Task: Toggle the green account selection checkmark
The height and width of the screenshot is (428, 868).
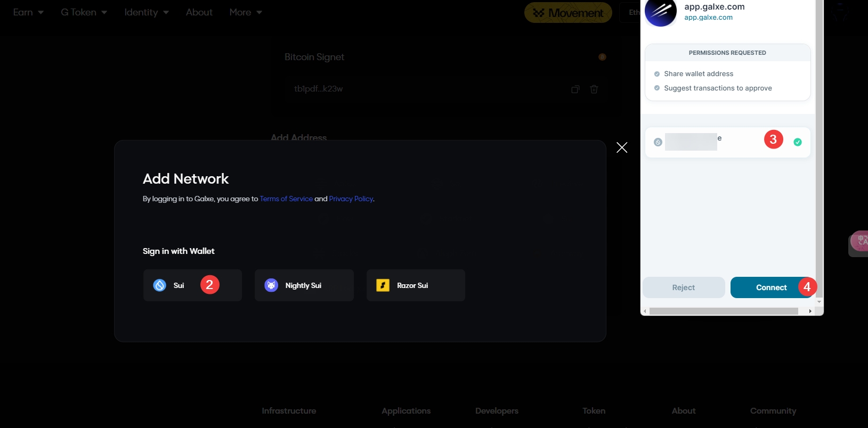Action: click(x=798, y=142)
